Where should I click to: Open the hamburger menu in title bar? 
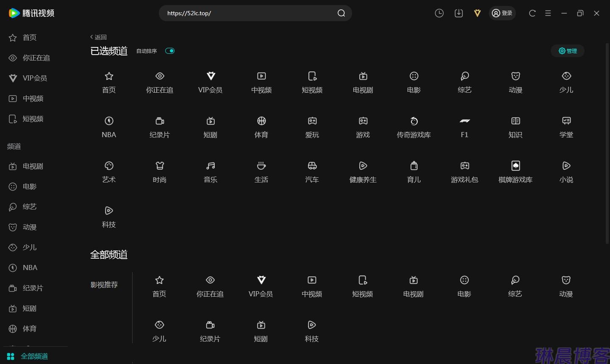pos(548,13)
